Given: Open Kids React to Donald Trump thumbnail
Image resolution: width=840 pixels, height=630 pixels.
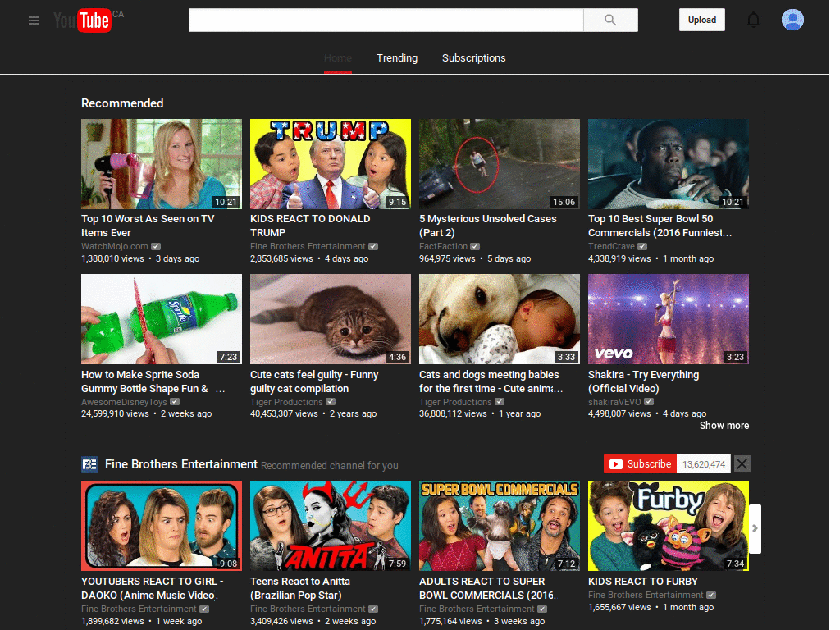Looking at the screenshot, I should (x=331, y=164).
